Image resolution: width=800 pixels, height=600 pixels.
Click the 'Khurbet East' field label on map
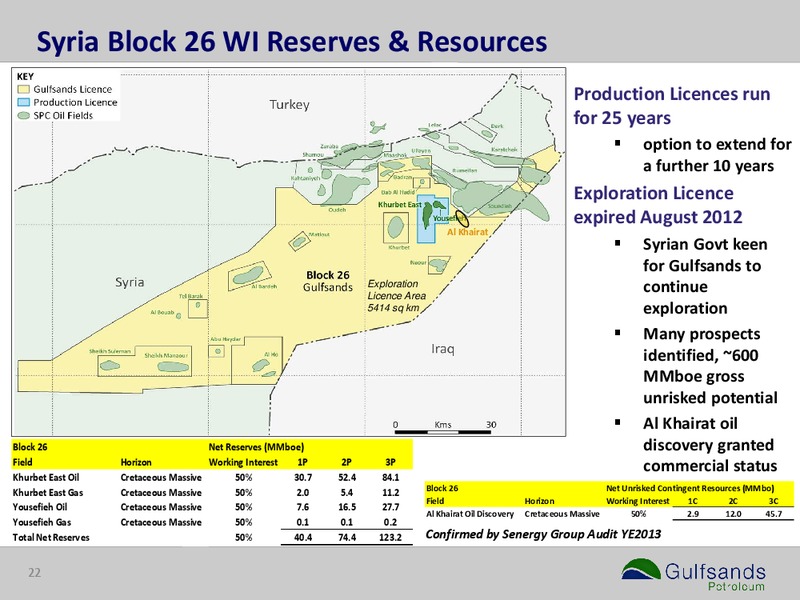pos(399,205)
